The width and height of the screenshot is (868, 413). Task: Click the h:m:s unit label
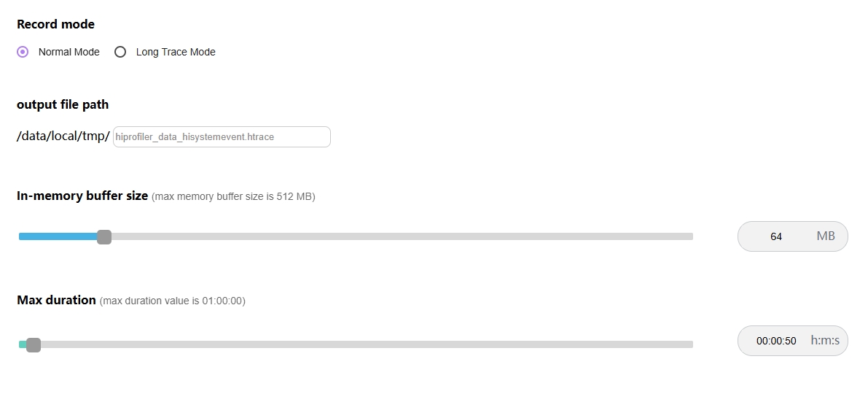click(x=825, y=341)
